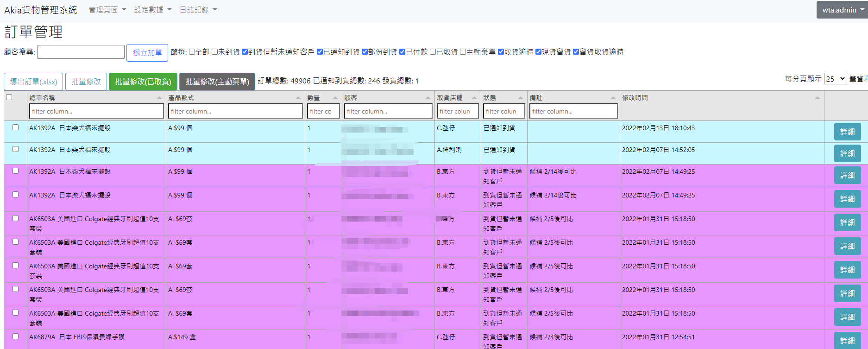Focus the 狀態 column filter box

(x=504, y=111)
